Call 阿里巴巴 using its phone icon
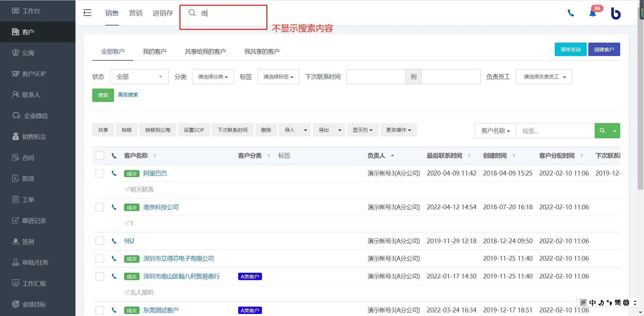The width and height of the screenshot is (644, 316). (114, 173)
